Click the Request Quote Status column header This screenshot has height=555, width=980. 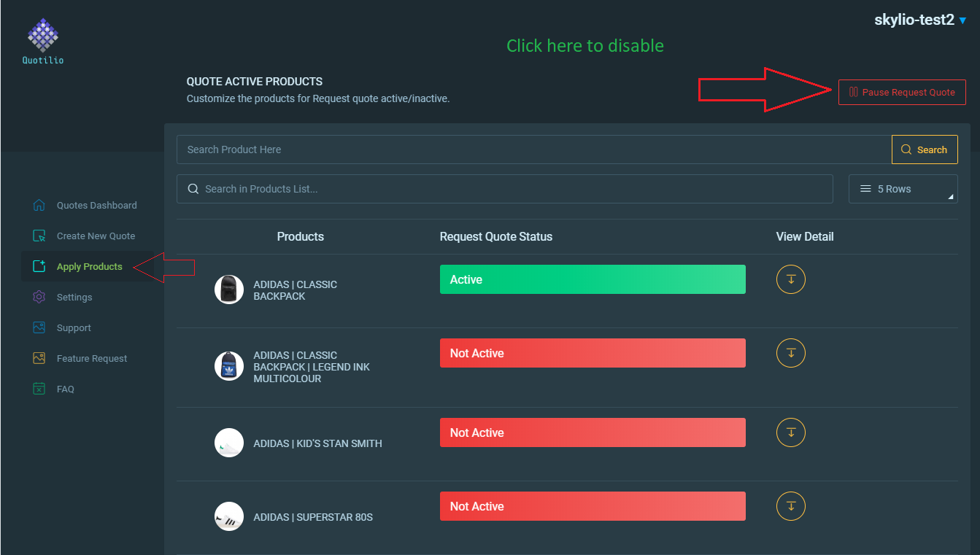pos(496,236)
